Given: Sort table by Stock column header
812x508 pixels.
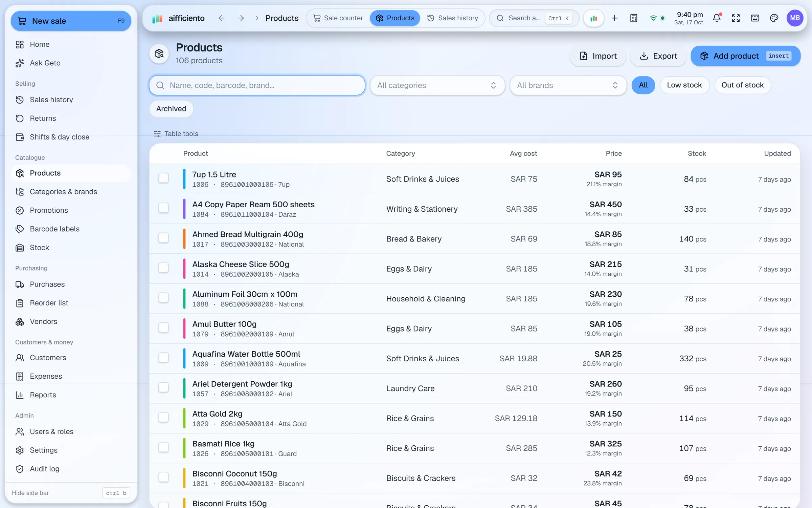Looking at the screenshot, I should point(697,153).
